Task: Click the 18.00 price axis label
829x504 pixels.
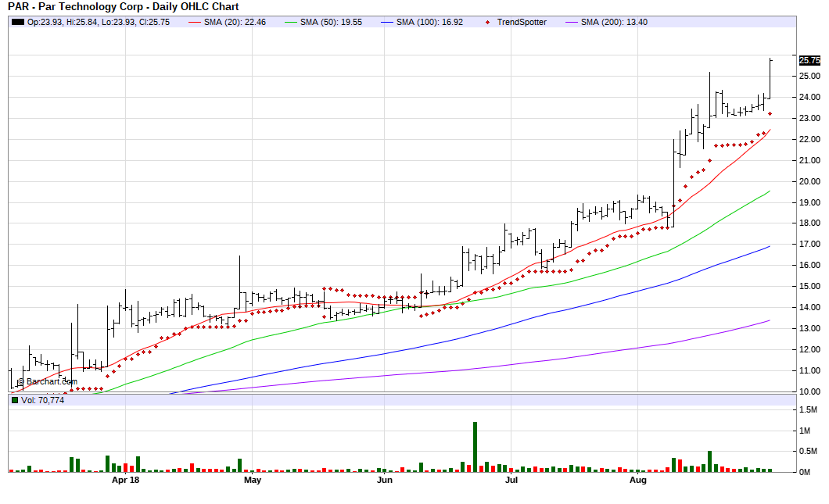Action: [x=809, y=223]
